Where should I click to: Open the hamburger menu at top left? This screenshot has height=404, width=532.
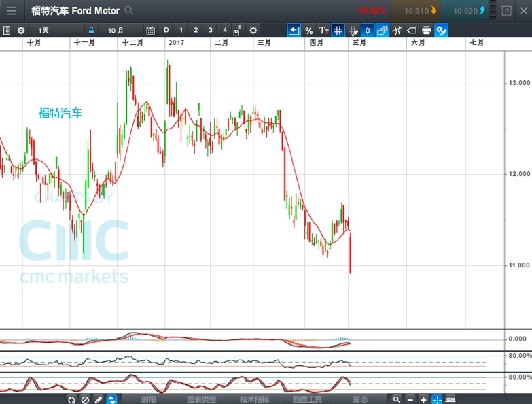pos(11,11)
